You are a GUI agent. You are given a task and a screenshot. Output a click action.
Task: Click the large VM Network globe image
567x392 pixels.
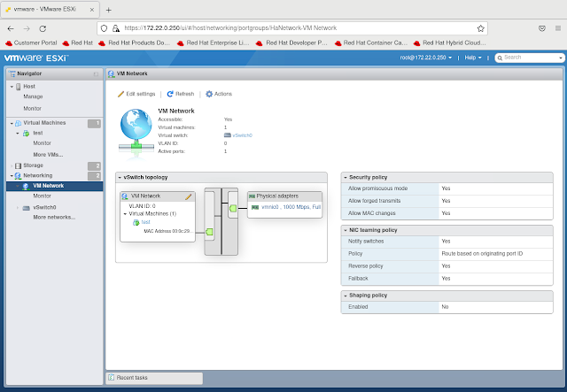[136, 133]
